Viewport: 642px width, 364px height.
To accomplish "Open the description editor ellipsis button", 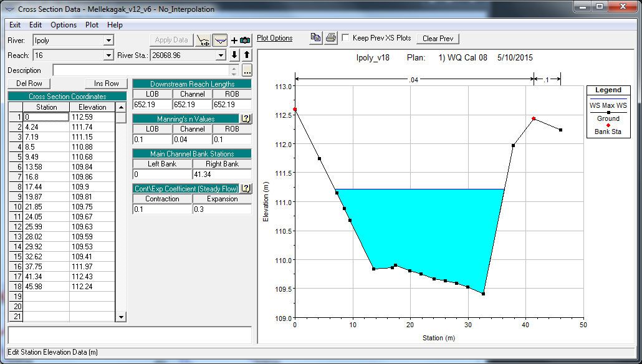I will click(247, 70).
